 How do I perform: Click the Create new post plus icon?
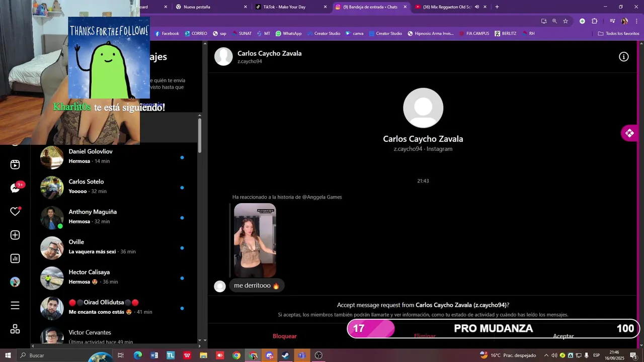[15, 235]
